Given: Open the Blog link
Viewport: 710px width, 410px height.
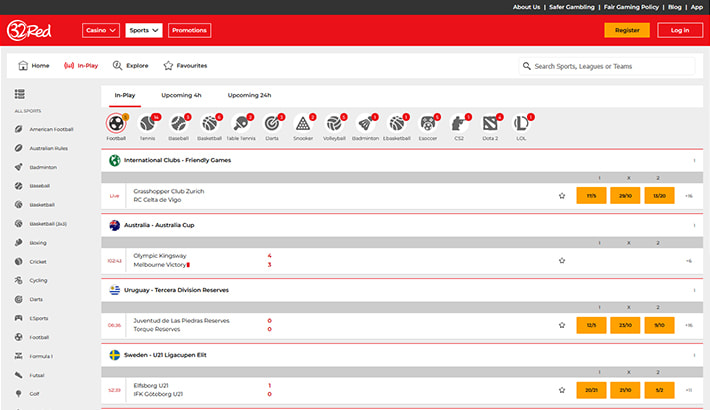Looking at the screenshot, I should (675, 7).
